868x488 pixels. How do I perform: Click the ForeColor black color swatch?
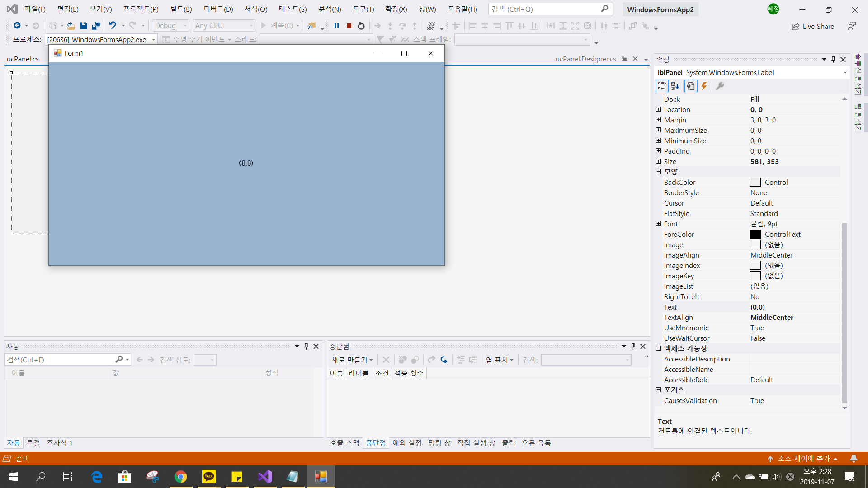tap(755, 234)
